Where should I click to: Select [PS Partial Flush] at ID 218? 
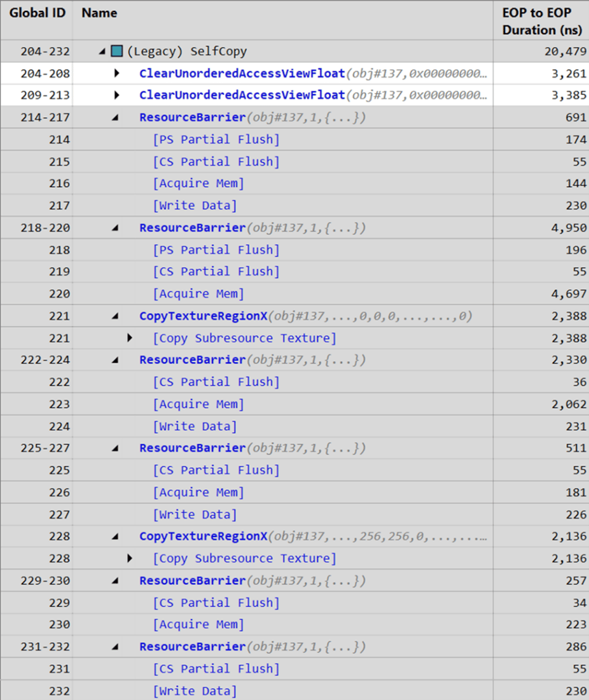[x=216, y=249]
